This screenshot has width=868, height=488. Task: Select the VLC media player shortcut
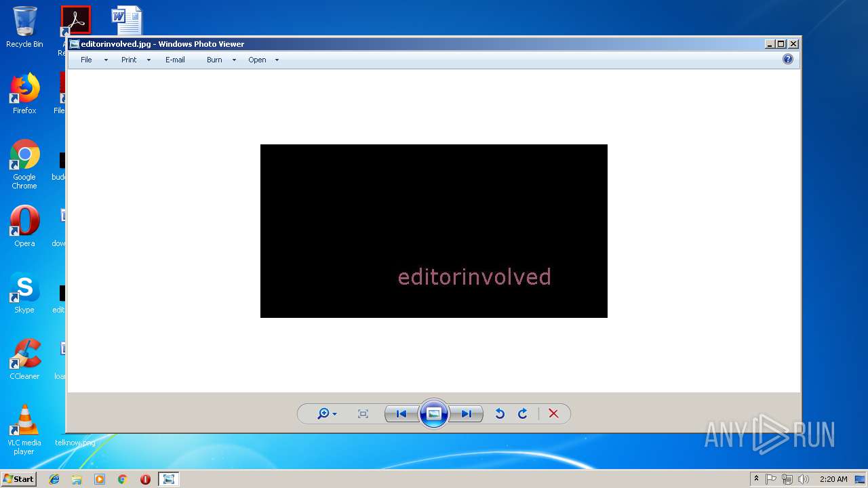(24, 430)
